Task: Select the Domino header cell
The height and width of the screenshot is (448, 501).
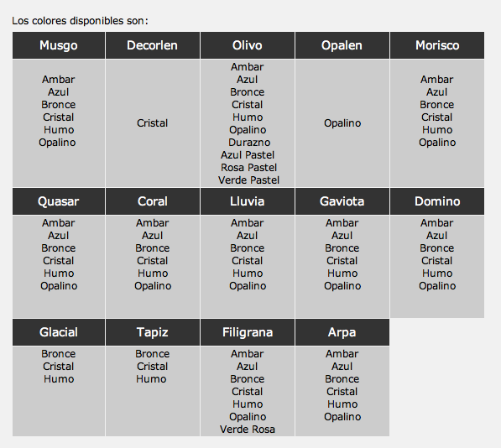Action: [437, 201]
